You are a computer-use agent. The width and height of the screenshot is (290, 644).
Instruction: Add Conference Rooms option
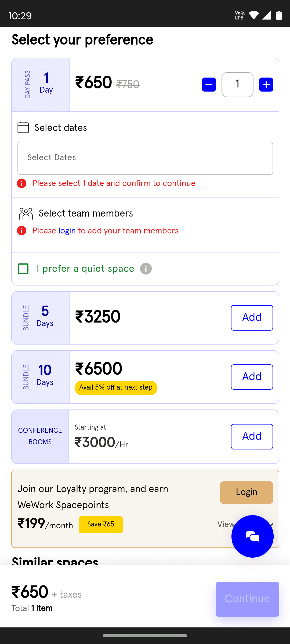[252, 437]
